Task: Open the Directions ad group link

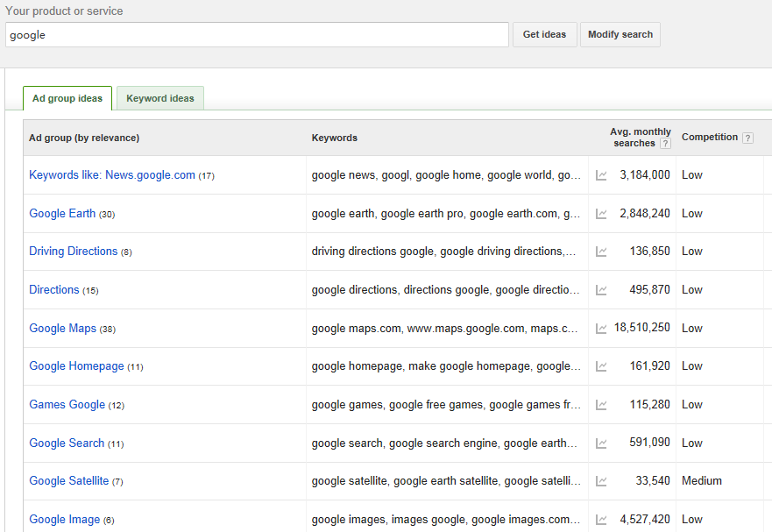Action: tap(54, 290)
